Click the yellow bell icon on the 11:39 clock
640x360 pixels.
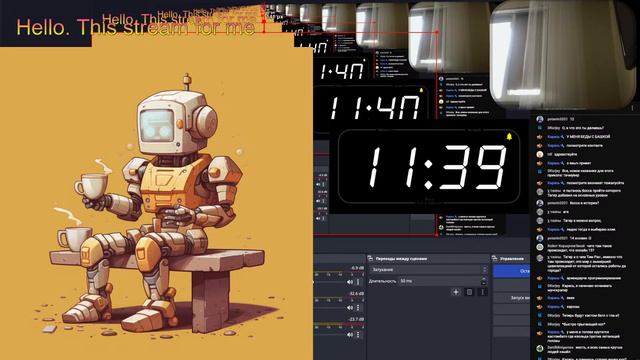[509, 136]
